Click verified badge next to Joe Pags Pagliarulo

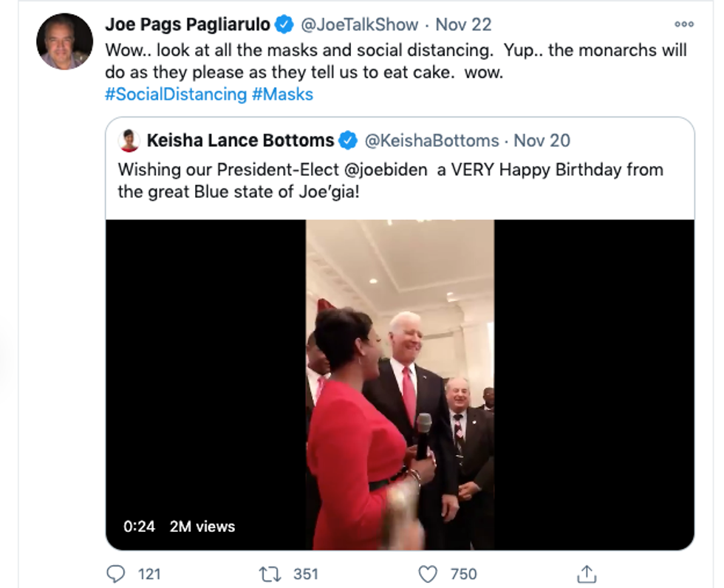pos(284,24)
